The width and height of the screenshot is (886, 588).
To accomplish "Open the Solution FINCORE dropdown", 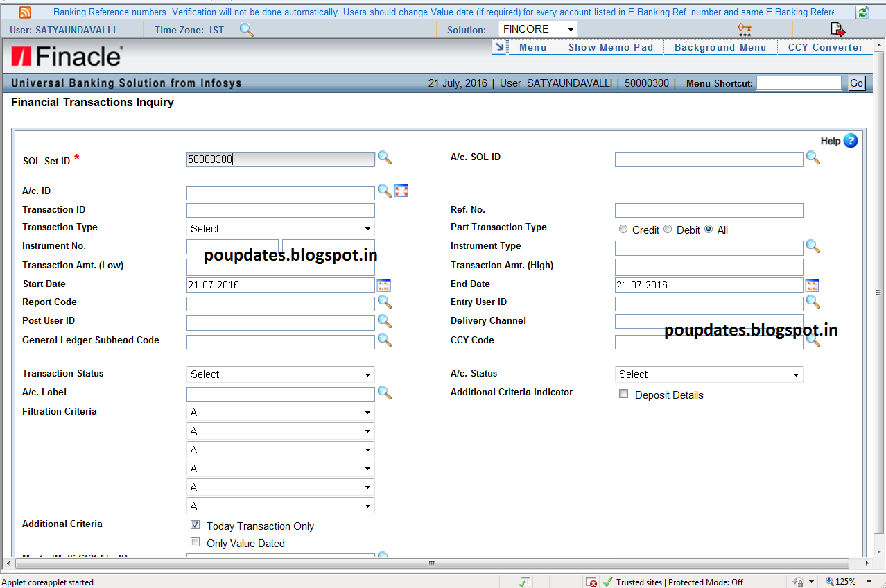I will coord(538,29).
